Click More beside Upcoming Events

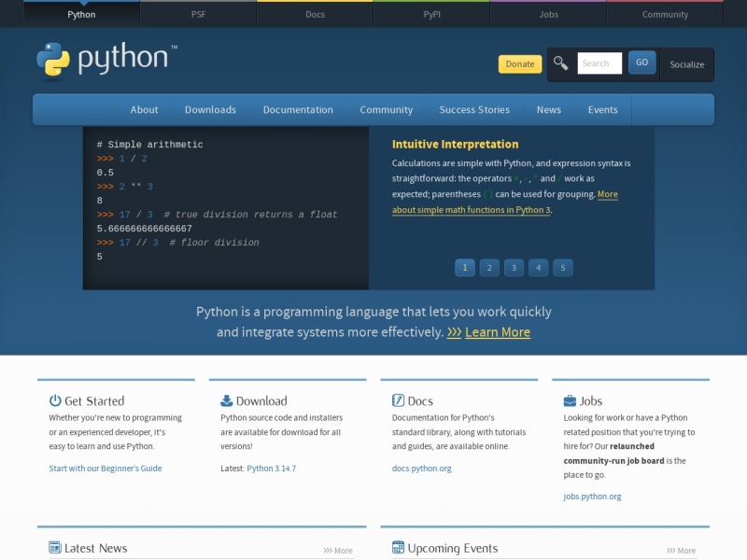(x=682, y=551)
